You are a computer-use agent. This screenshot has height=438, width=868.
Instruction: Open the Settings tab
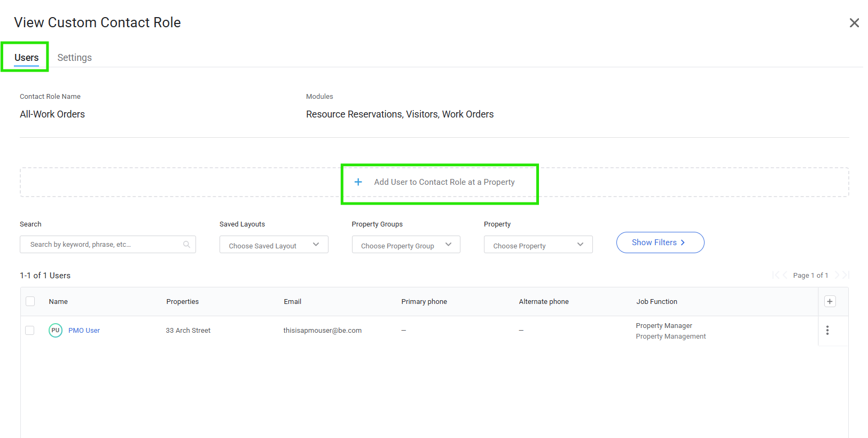[74, 58]
